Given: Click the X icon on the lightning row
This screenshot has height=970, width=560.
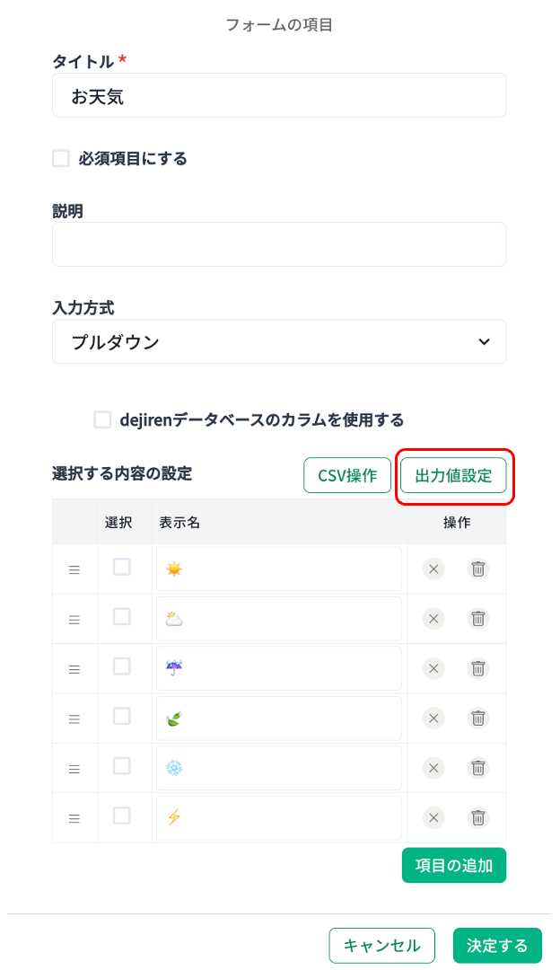Looking at the screenshot, I should pos(433,817).
